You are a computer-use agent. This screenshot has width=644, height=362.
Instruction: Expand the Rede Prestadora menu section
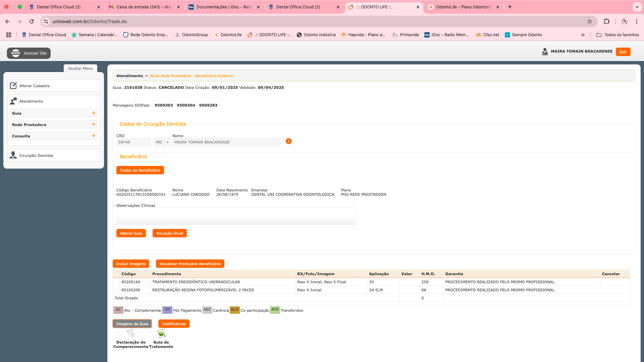tap(94, 125)
